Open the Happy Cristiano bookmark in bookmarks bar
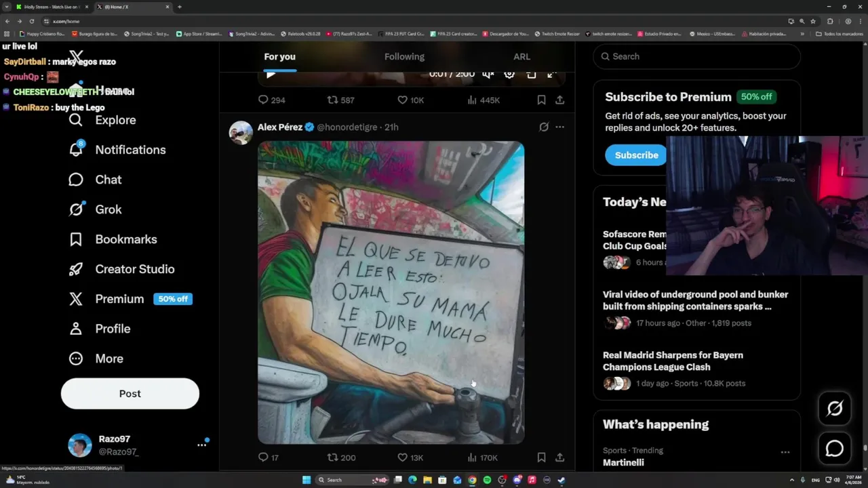Image resolution: width=868 pixels, height=488 pixels. (42, 33)
